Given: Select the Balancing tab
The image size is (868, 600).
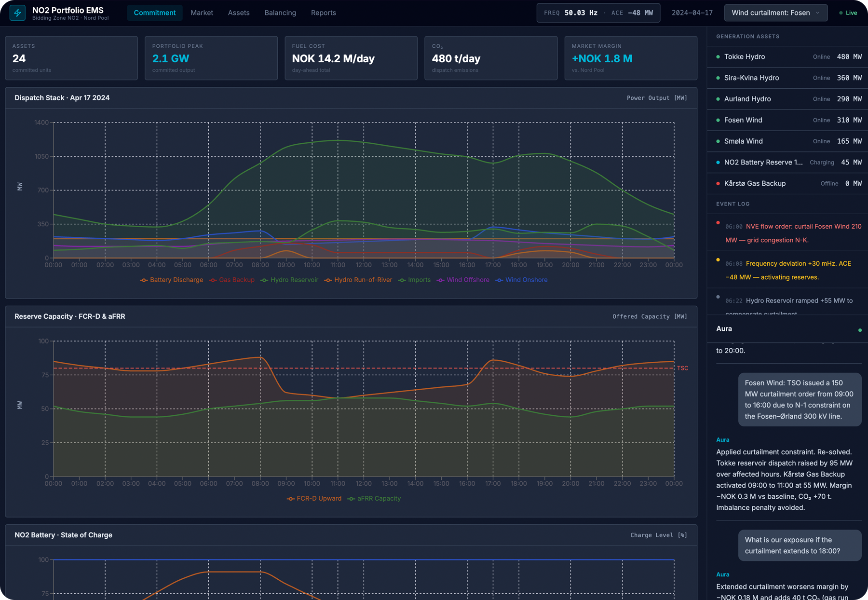Looking at the screenshot, I should [280, 13].
